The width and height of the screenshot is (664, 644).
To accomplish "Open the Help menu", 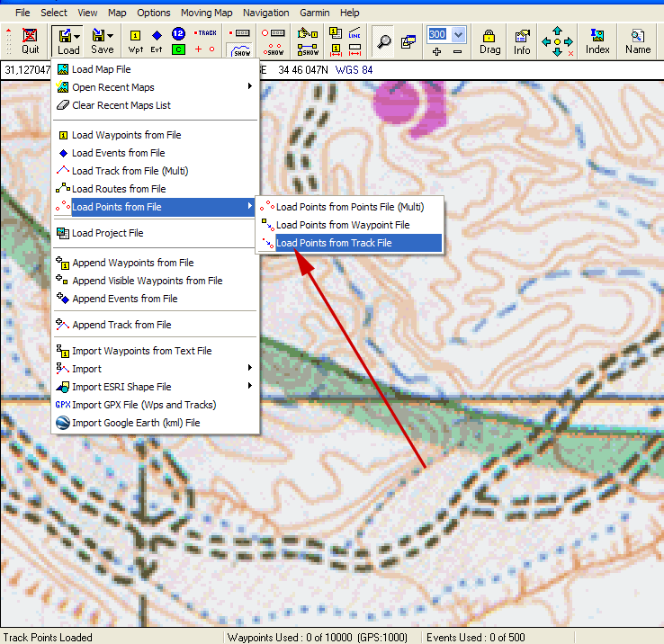I will point(349,13).
